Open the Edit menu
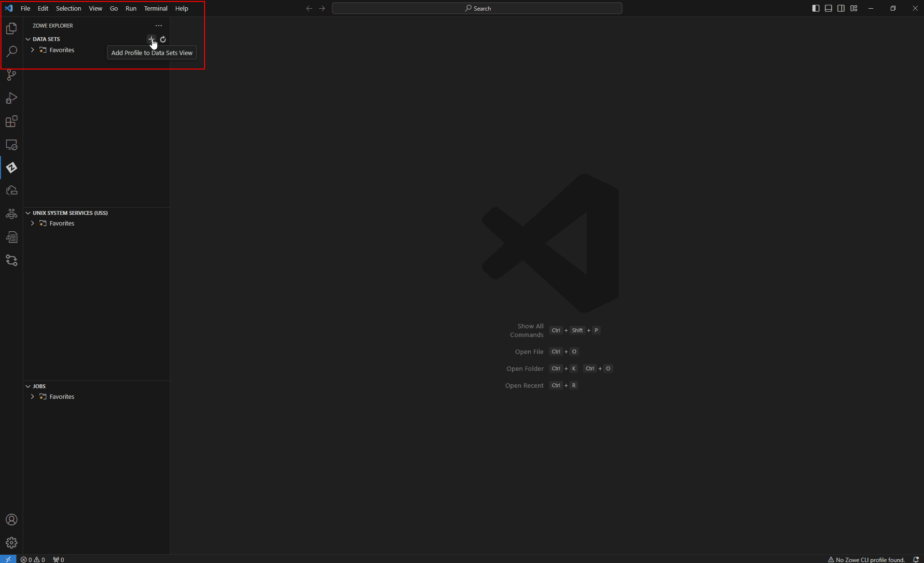Viewport: 924px width, 563px height. point(43,8)
